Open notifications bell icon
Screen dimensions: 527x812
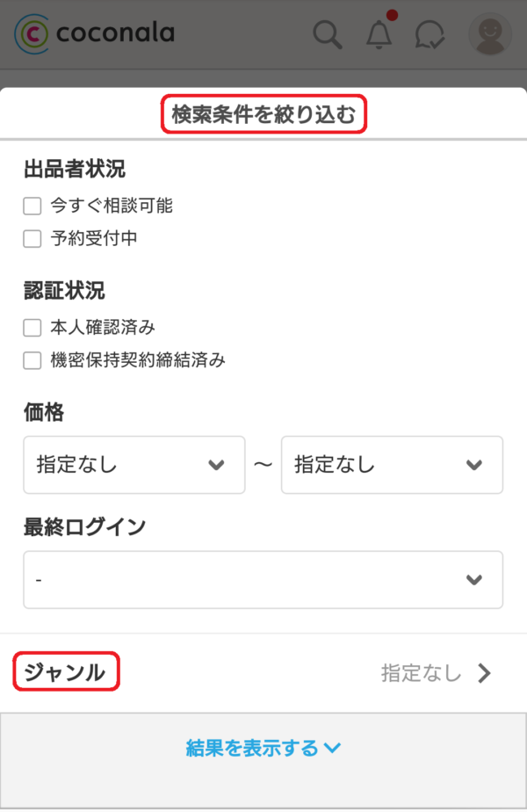click(379, 34)
